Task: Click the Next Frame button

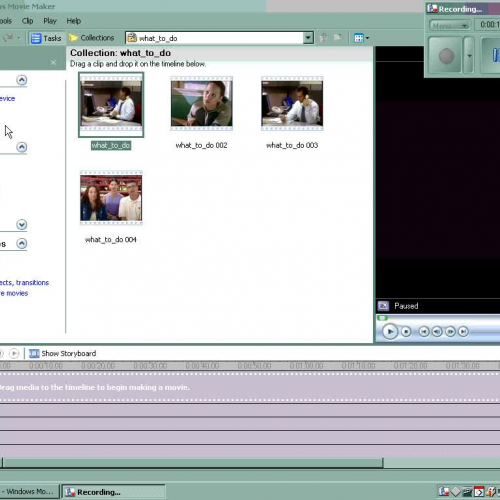Action: [450, 332]
